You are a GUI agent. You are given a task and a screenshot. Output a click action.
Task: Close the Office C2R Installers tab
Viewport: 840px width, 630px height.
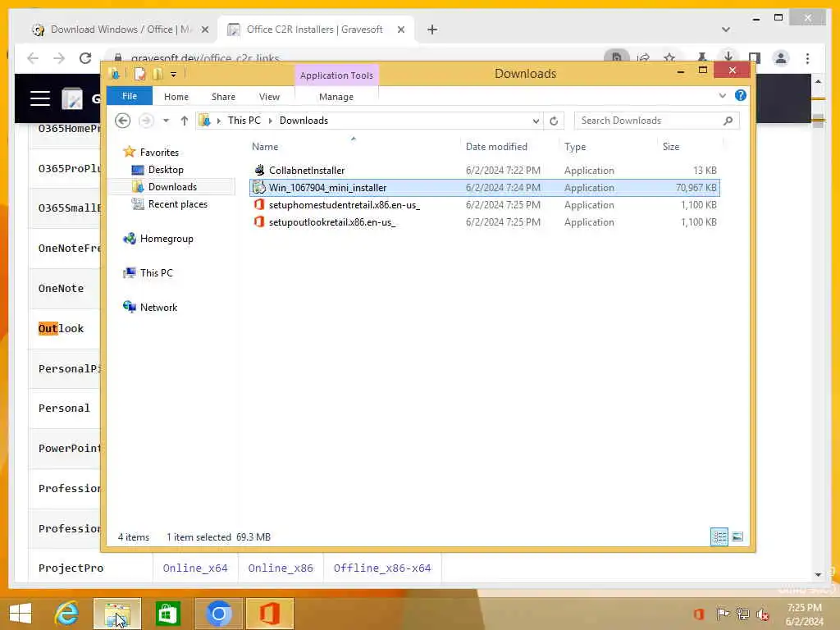[400, 30]
